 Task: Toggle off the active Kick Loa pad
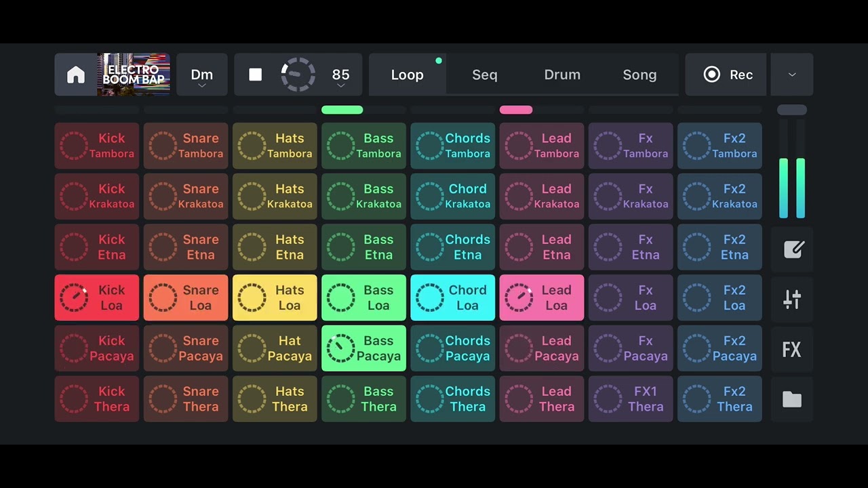pyautogui.click(x=97, y=298)
